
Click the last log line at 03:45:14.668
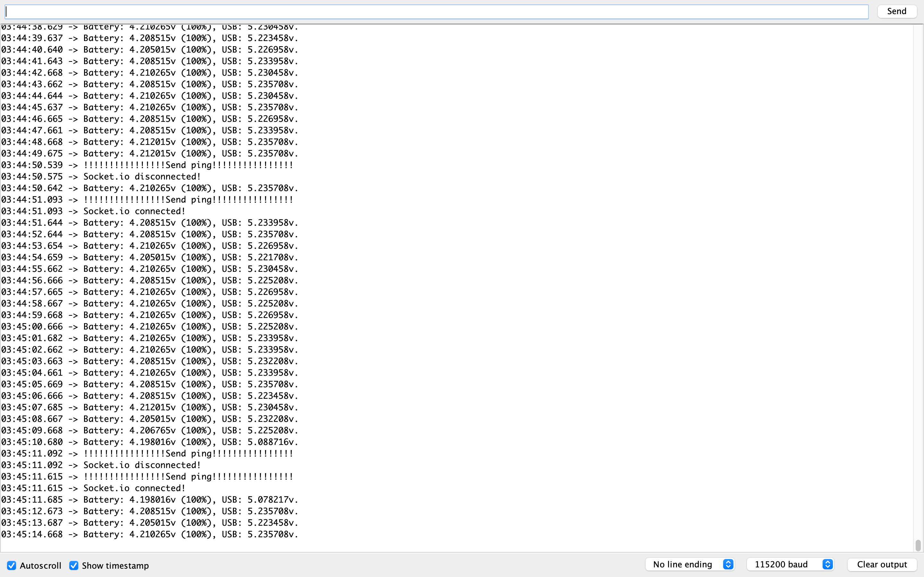149,534
